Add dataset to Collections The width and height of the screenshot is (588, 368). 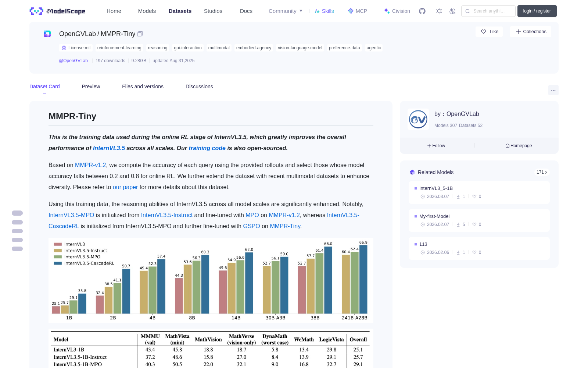pyautogui.click(x=531, y=32)
